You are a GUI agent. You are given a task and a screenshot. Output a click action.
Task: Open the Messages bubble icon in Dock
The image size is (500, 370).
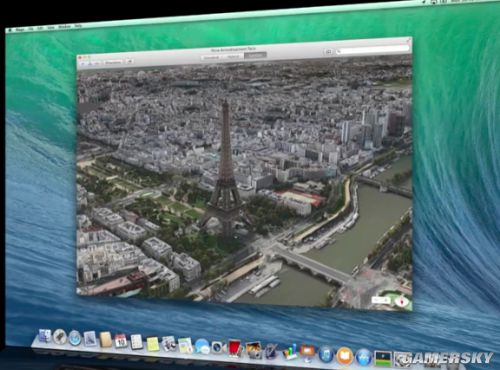click(202, 347)
